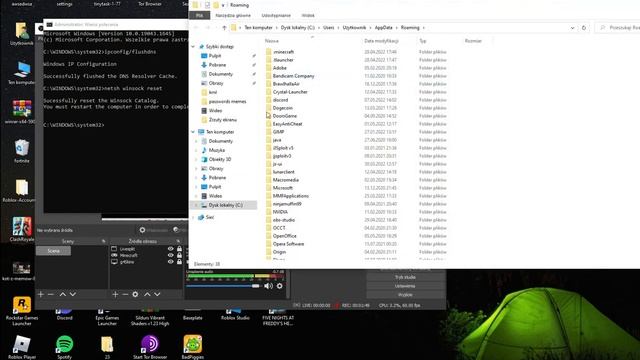Click Users in breadcrumb path
Viewport: 640px width, 360px height.
[x=329, y=28]
